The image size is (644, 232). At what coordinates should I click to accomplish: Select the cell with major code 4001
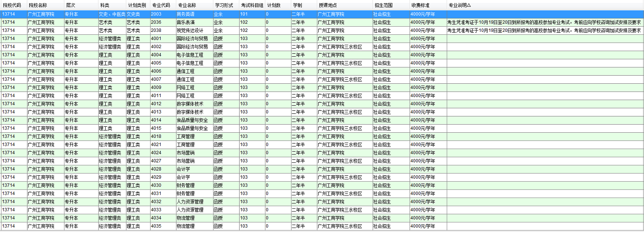point(156,39)
